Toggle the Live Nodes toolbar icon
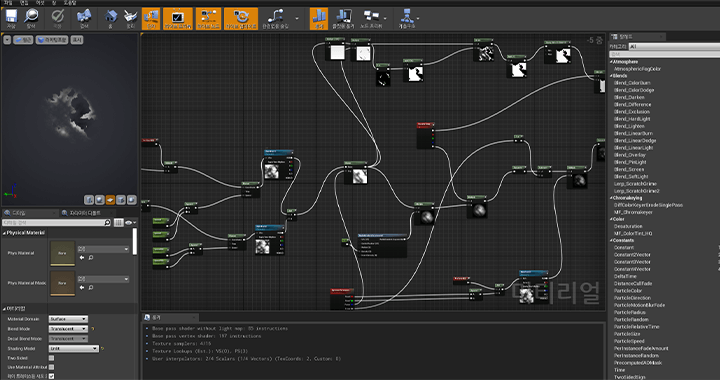 (208, 18)
